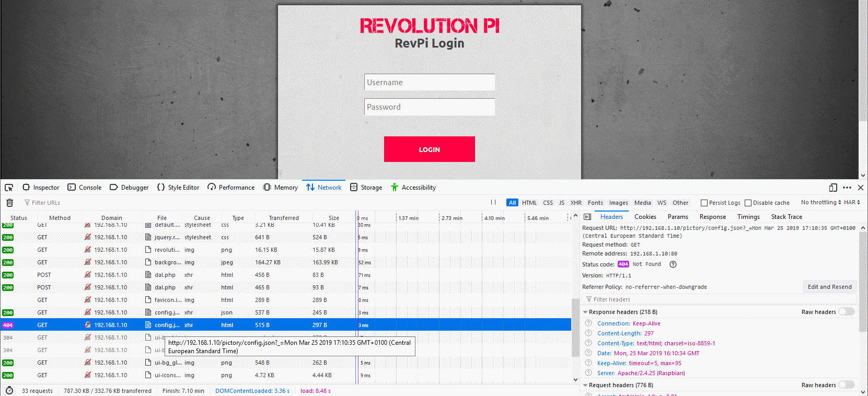Sort requests by Transferred column
Screen dimensions: 868x396
pyautogui.click(x=284, y=218)
